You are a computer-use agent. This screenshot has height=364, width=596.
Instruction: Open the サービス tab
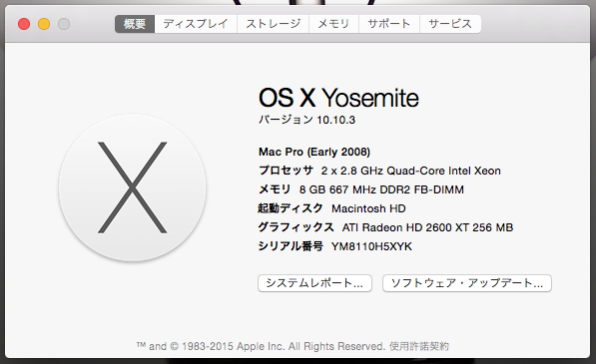coord(450,24)
